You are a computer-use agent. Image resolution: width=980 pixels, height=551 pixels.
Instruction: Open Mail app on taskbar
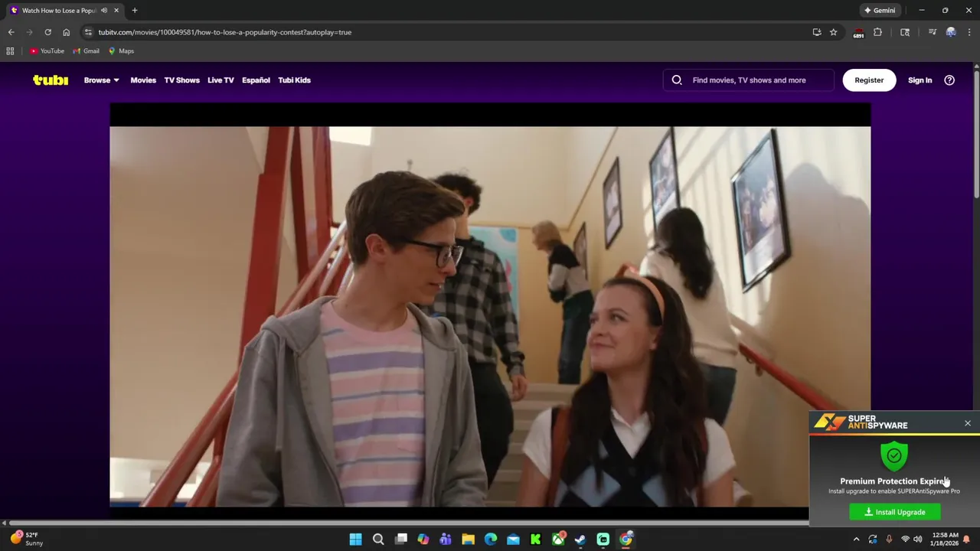click(x=513, y=540)
